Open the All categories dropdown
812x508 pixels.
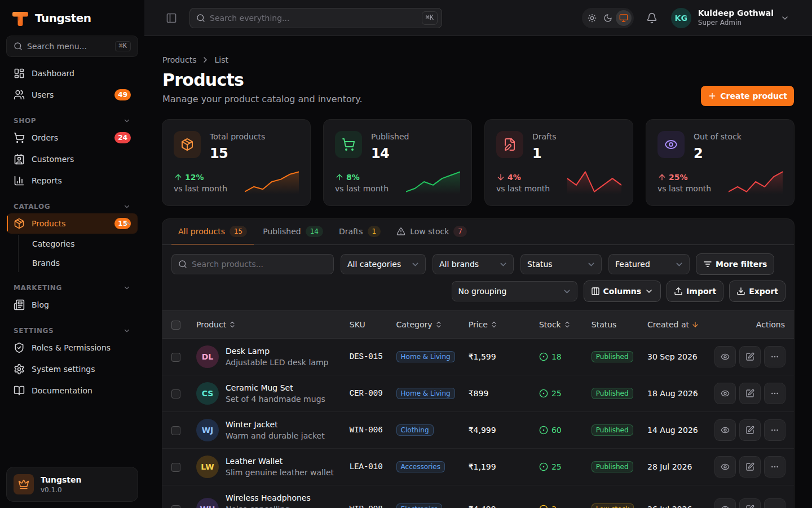(x=383, y=264)
